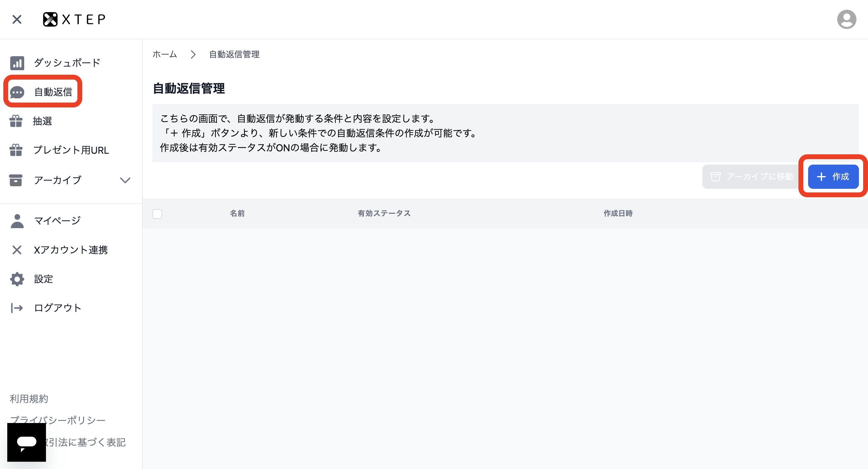Click the 自動返信管理 page heading
The width and height of the screenshot is (868, 469).
pyautogui.click(x=189, y=88)
